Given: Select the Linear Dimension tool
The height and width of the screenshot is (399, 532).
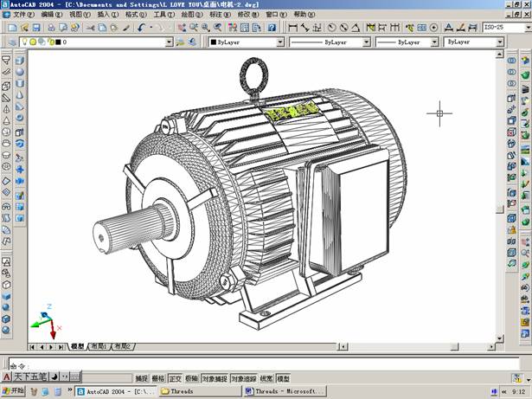Looking at the screenshot, I should (292, 28).
